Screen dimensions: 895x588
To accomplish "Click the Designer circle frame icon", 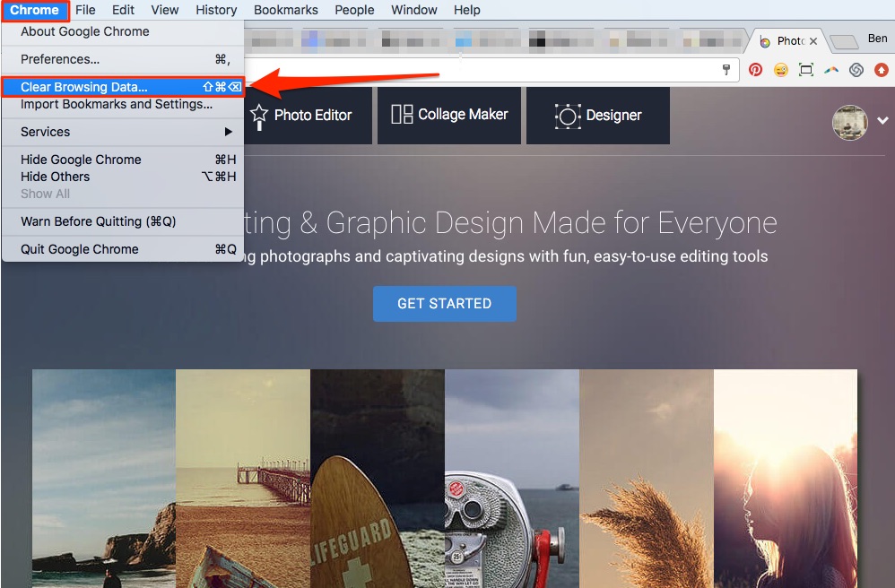I will point(568,116).
